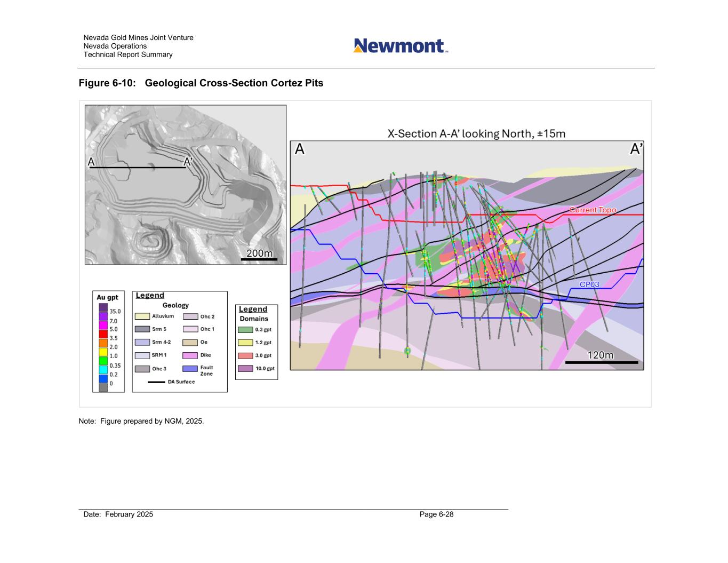728x563 pixels.
Task: Click the 200m scale bar on the pit map
Action: coord(259,259)
